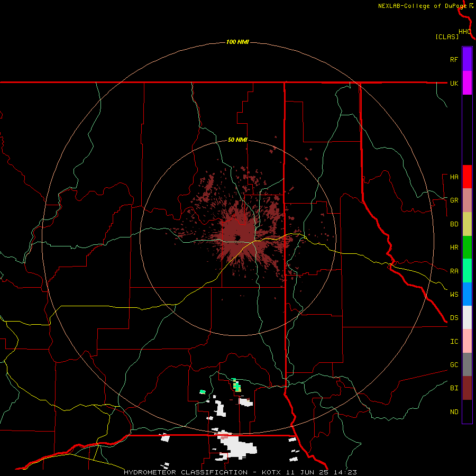Click the '100 NMI' range ring label

(237, 42)
